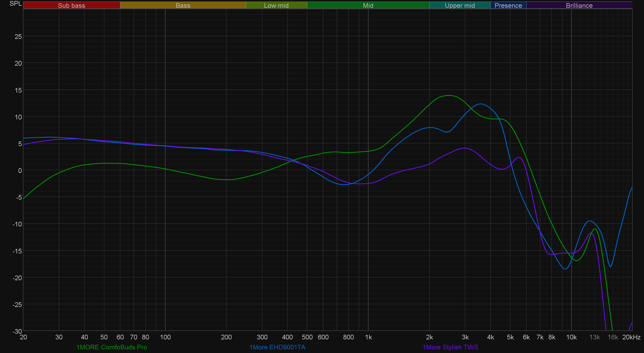This screenshot has height=353, width=644.
Task: Click the Brilliance band header
Action: point(579,5)
